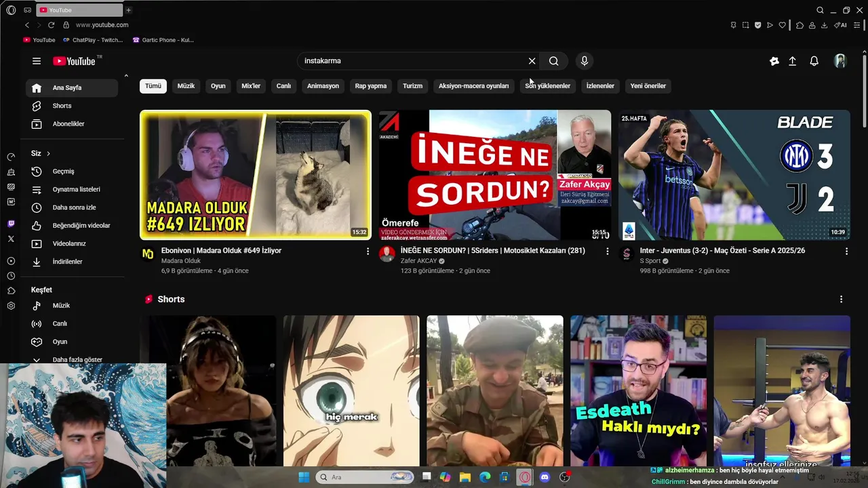This screenshot has height=488, width=868.
Task: Open a new browser tab
Action: tap(128, 10)
